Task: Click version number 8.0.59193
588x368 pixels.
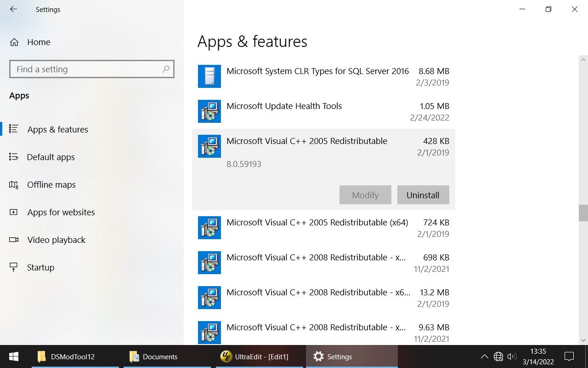Action: tap(244, 164)
